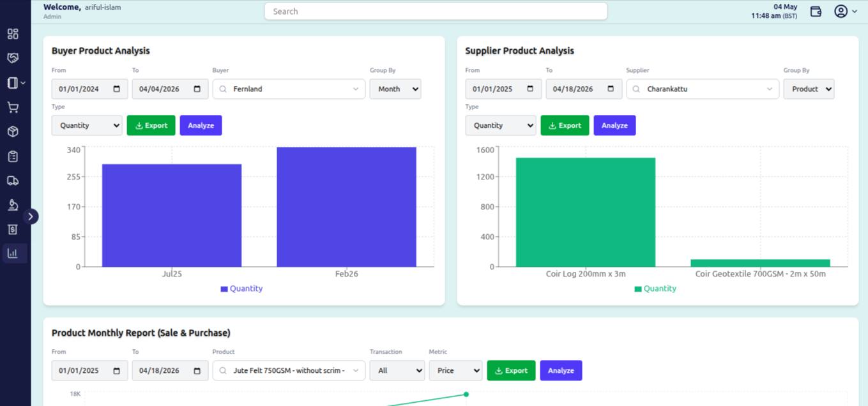The image size is (868, 406).
Task: Expand the chevron beside the notebook icon
Action: click(x=23, y=83)
